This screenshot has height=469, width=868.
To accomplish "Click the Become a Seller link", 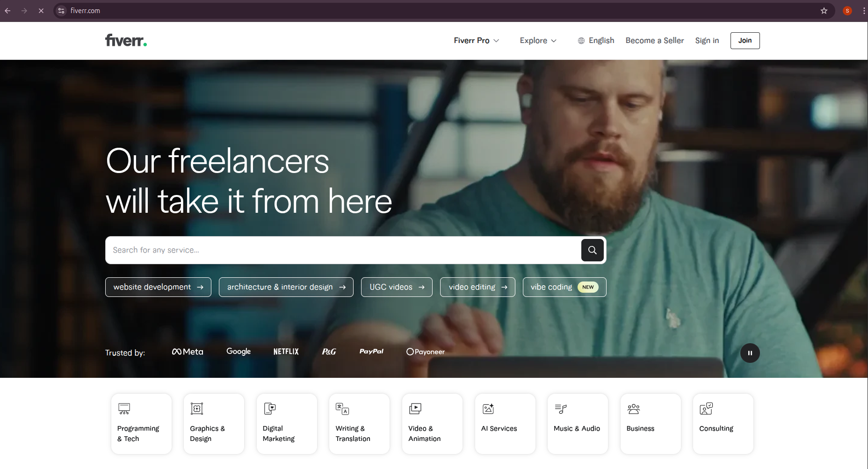I will pyautogui.click(x=654, y=41).
